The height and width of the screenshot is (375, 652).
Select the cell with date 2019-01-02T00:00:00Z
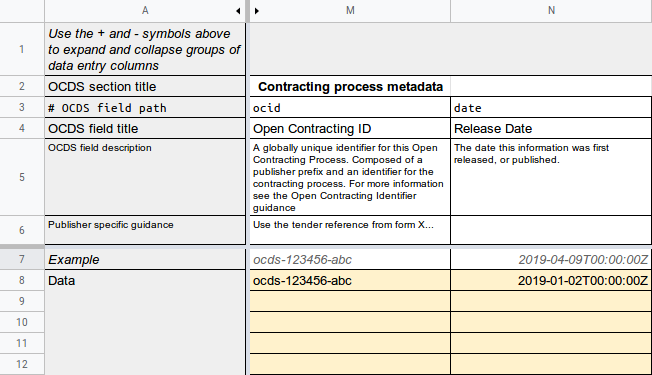(x=551, y=281)
